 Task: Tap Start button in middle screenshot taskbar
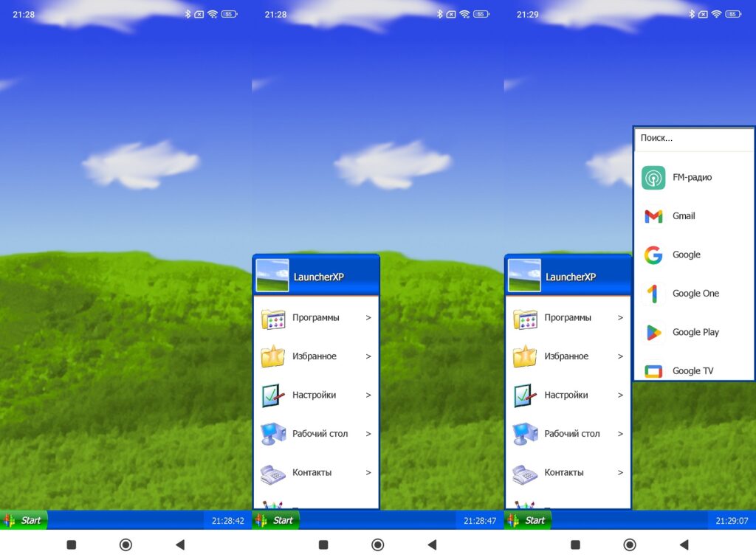click(275, 520)
